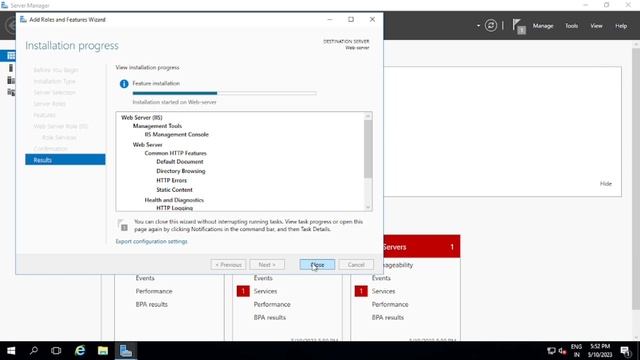Click the notifications flag icon beside wizard note
The image size is (640, 360).
click(123, 225)
